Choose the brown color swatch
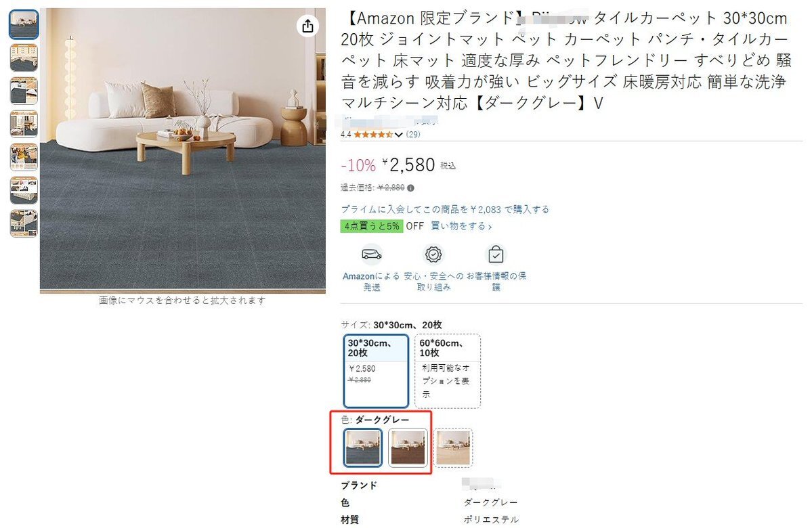The width and height of the screenshot is (812, 528). tap(408, 447)
